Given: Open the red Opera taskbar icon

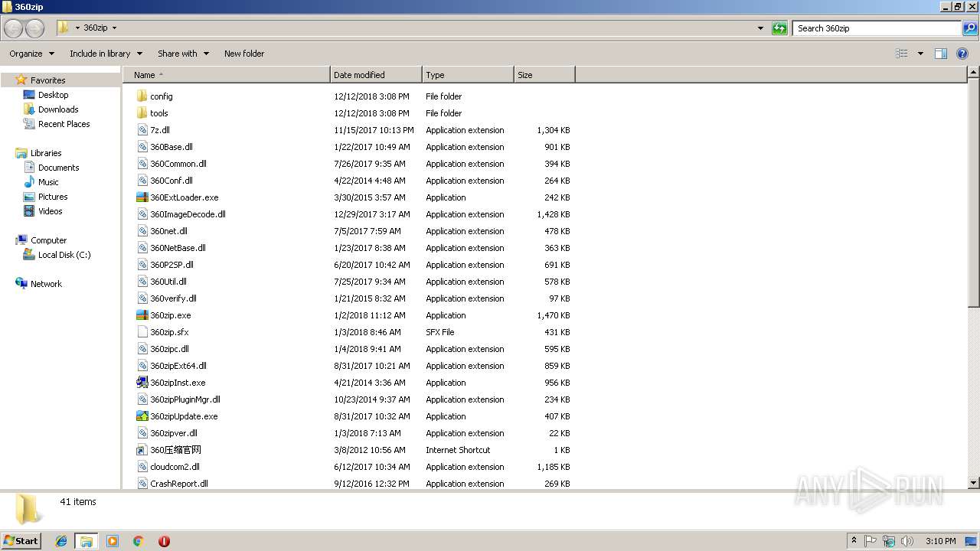Looking at the screenshot, I should 164,541.
